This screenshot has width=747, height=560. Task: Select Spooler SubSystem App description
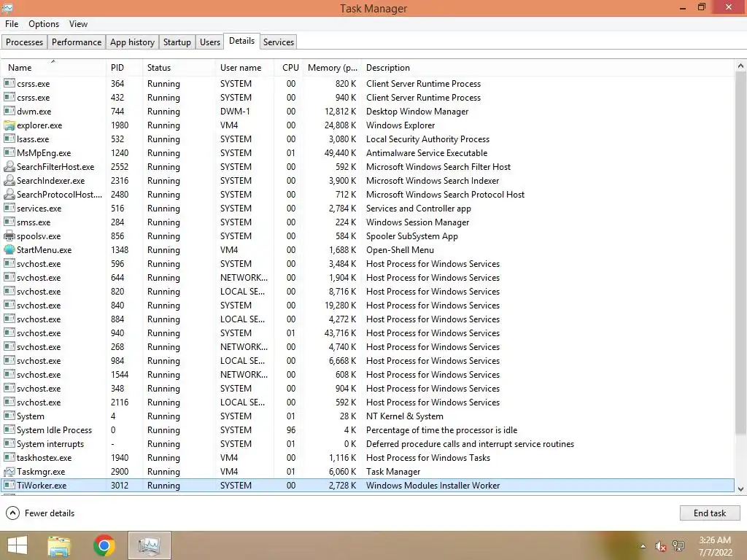411,236
